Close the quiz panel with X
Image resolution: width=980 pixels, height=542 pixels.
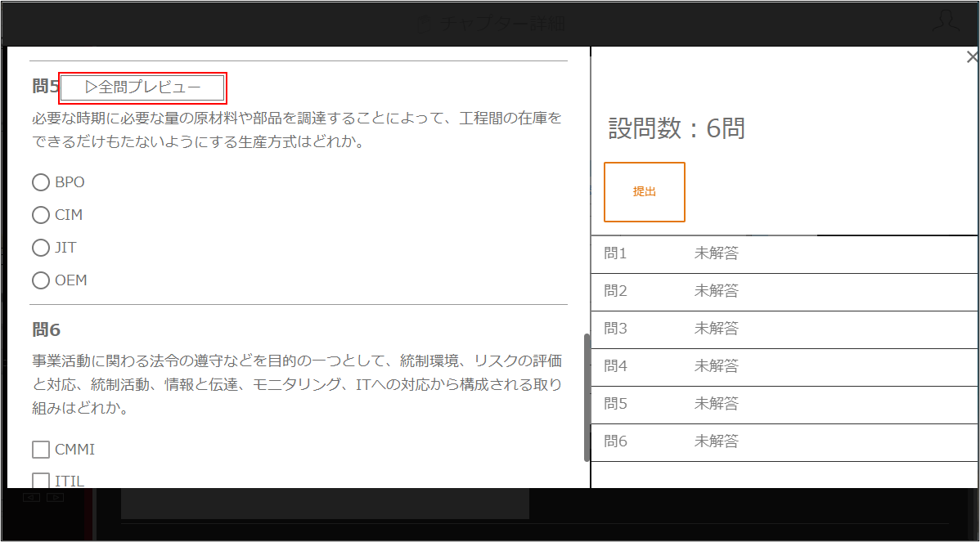point(972,57)
